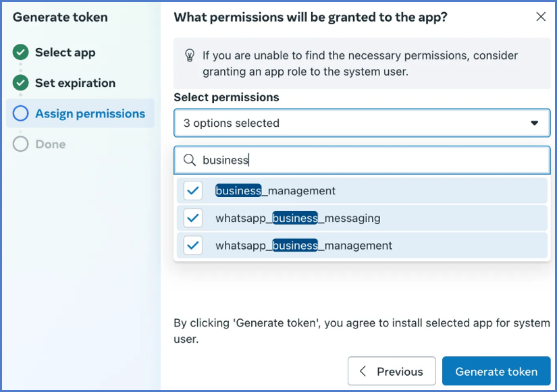This screenshot has width=557, height=392.
Task: Click the '3 options selected' combo box
Action: [351, 123]
